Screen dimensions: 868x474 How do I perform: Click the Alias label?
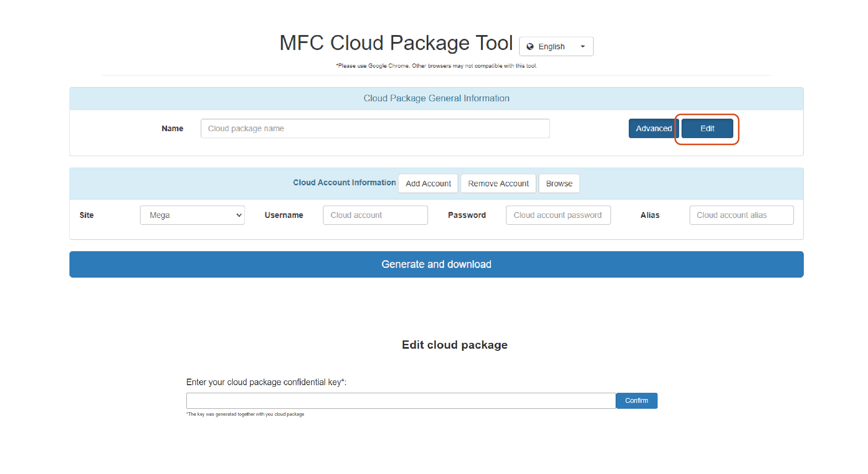(x=650, y=215)
